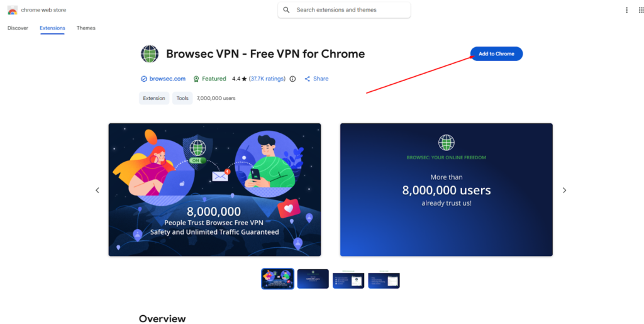Click the Tools category chip
The height and width of the screenshot is (324, 644).
(x=182, y=98)
